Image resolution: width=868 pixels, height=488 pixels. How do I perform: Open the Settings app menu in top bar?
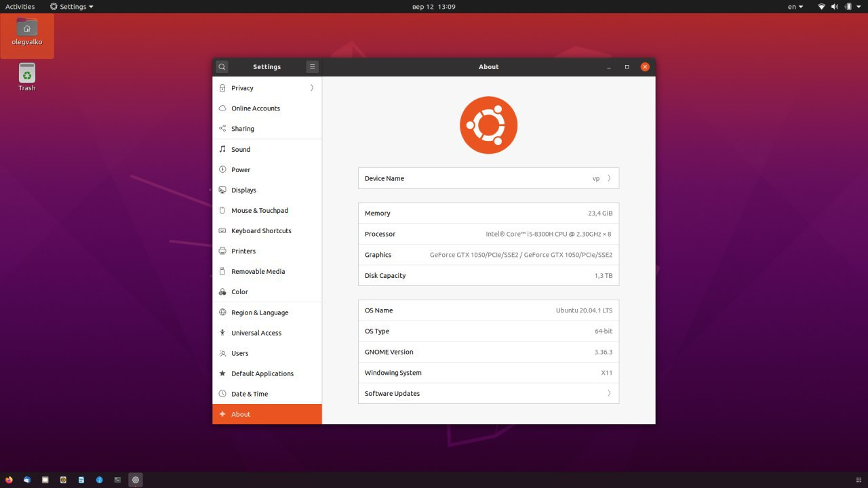pos(71,6)
